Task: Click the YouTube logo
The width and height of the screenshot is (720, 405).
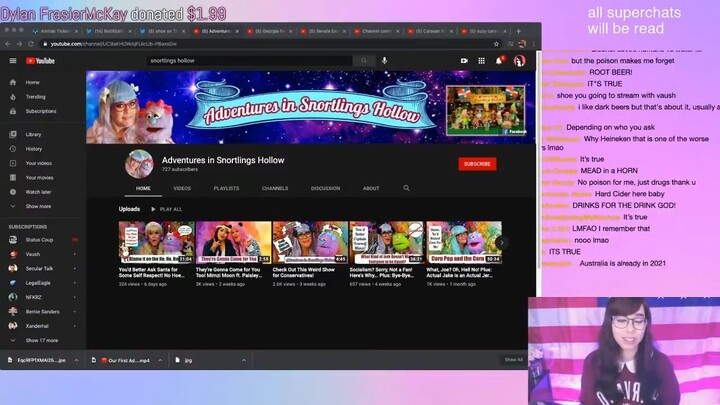Action: click(x=40, y=61)
